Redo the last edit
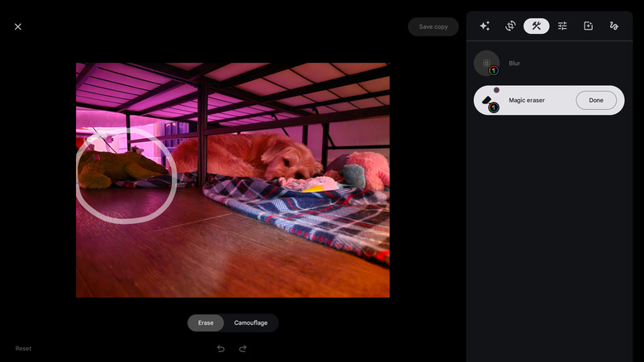This screenshot has width=644, height=362. tap(243, 349)
